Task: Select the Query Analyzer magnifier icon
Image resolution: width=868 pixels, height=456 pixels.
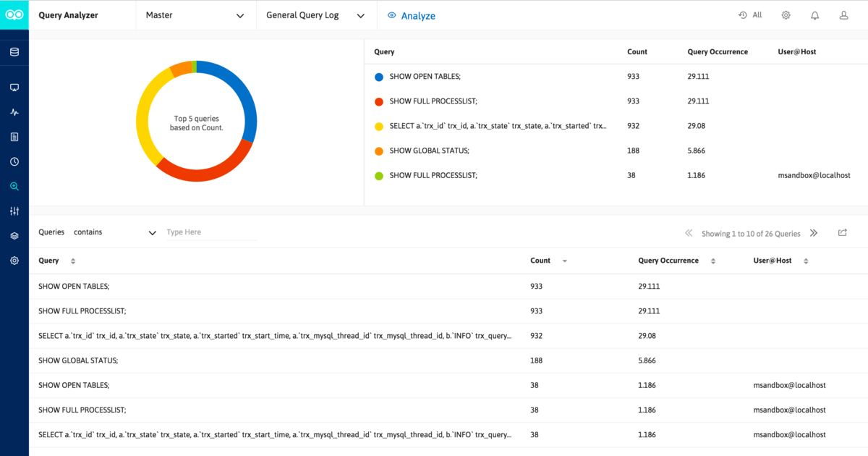Action: point(14,186)
